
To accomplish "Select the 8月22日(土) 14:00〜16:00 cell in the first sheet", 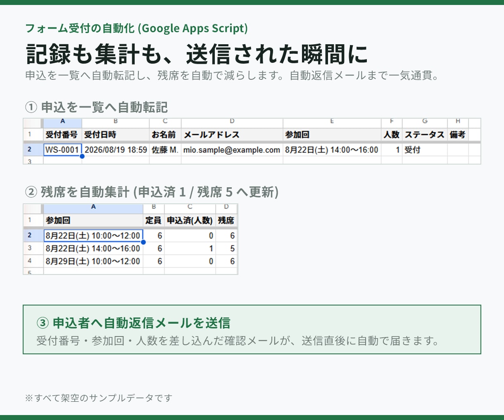I will tap(332, 150).
